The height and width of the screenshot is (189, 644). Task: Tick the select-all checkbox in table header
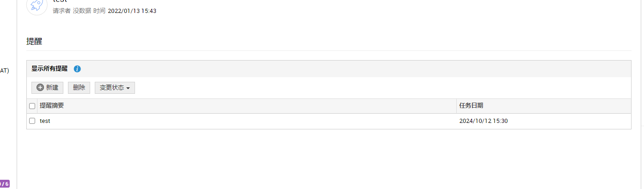32,106
